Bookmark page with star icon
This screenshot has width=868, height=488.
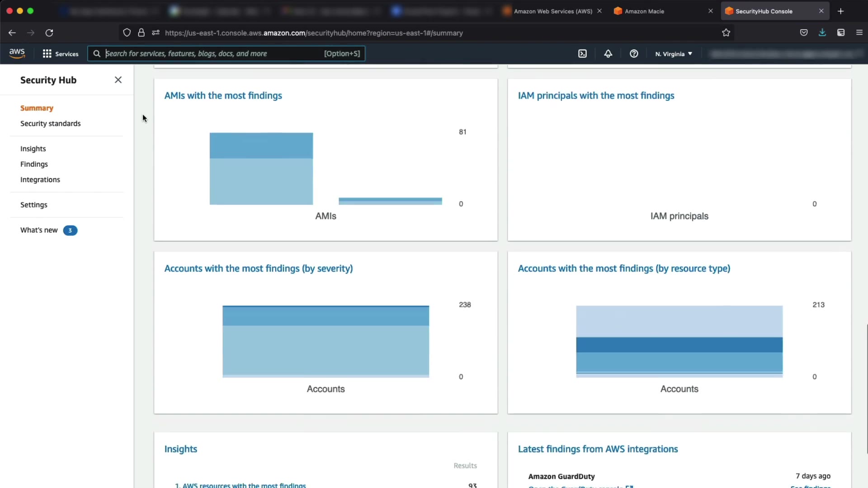tap(726, 33)
